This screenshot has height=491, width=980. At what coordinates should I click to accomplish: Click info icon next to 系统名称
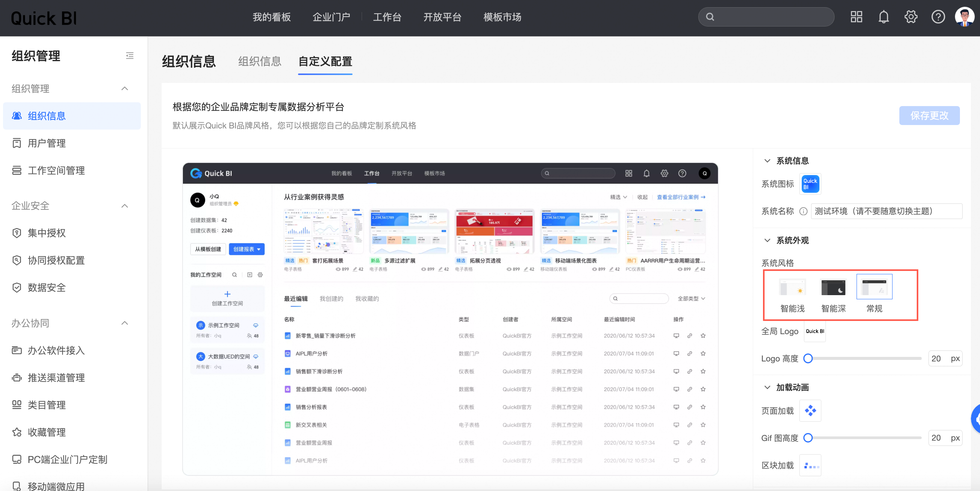(x=803, y=211)
